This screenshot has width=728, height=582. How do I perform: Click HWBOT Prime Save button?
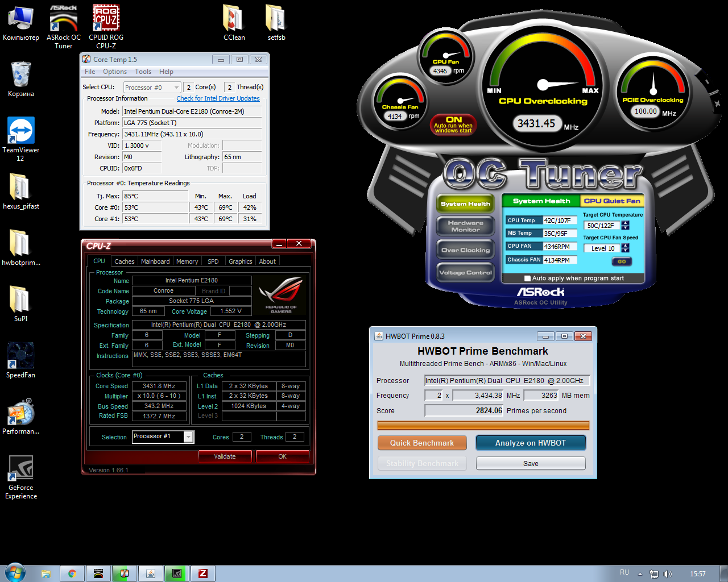[531, 463]
